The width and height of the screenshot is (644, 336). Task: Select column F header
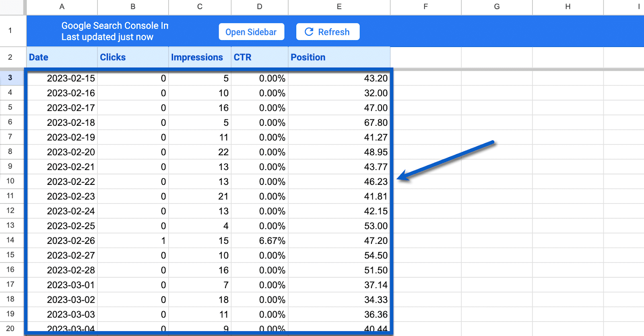pyautogui.click(x=426, y=7)
